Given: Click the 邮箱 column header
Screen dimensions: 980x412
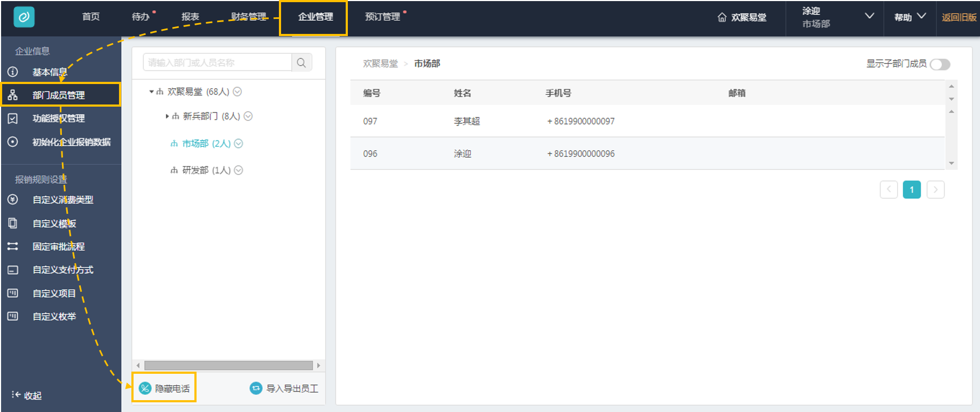Looking at the screenshot, I should pos(737,93).
